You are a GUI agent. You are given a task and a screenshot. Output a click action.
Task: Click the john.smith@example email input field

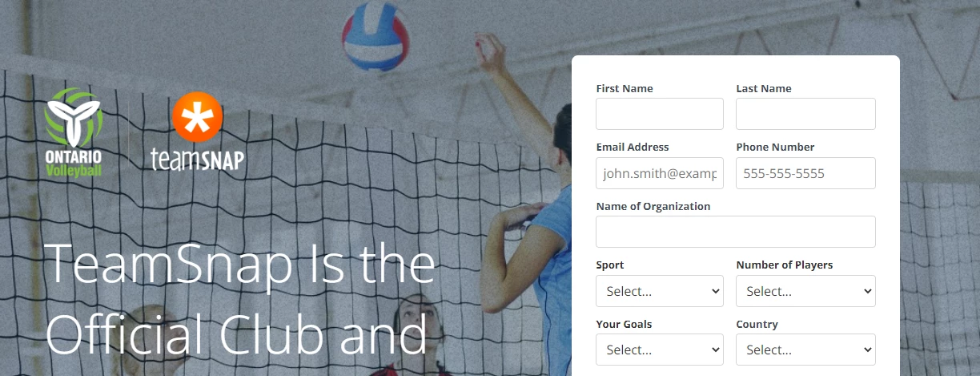pyautogui.click(x=660, y=173)
